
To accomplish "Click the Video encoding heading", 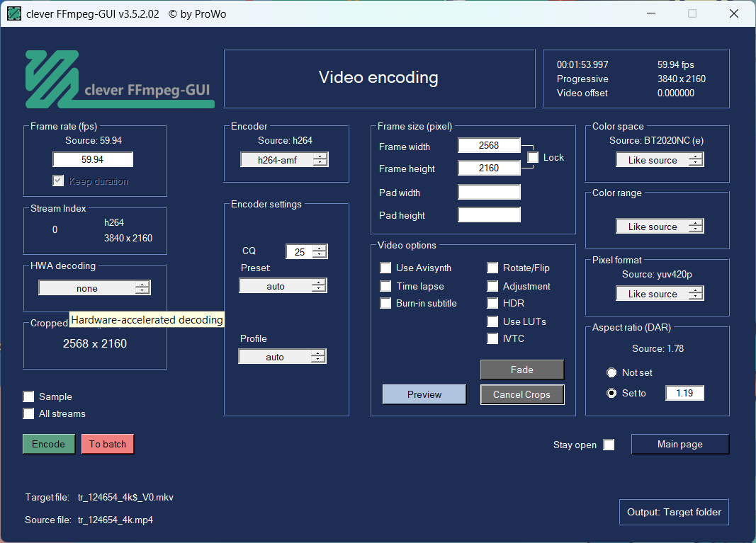I will [378, 78].
